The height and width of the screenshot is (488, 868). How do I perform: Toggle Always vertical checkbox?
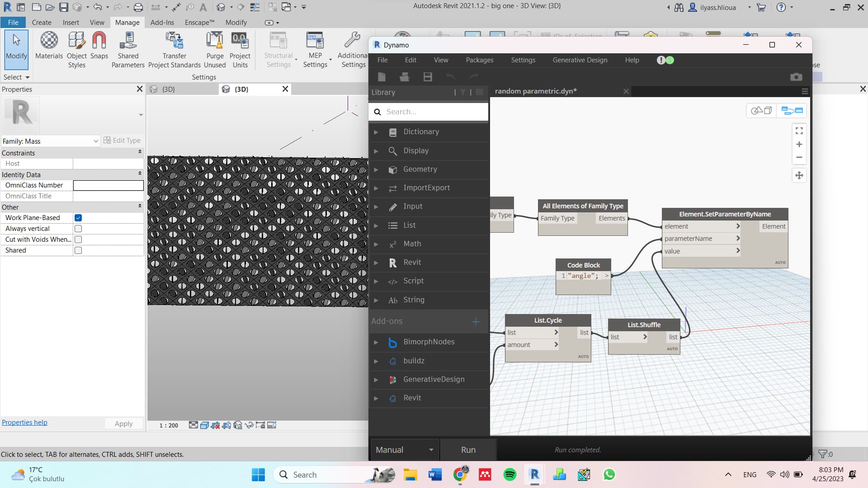pos(78,229)
